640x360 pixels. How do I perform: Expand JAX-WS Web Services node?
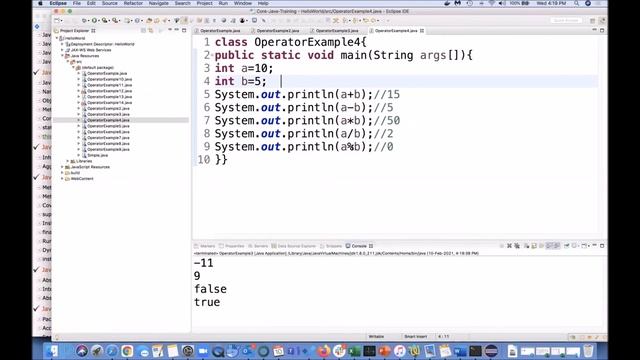(x=62, y=50)
